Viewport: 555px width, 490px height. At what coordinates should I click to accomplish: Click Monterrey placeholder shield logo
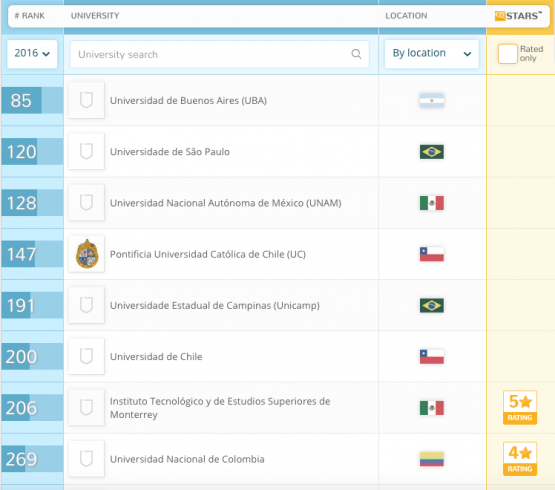(86, 408)
